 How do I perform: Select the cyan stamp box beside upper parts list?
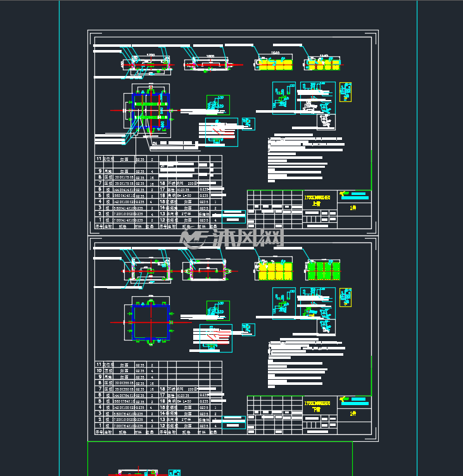point(234,216)
